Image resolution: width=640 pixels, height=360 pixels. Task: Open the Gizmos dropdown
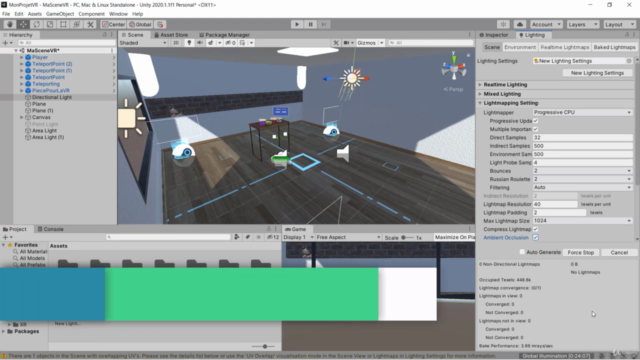click(x=370, y=43)
